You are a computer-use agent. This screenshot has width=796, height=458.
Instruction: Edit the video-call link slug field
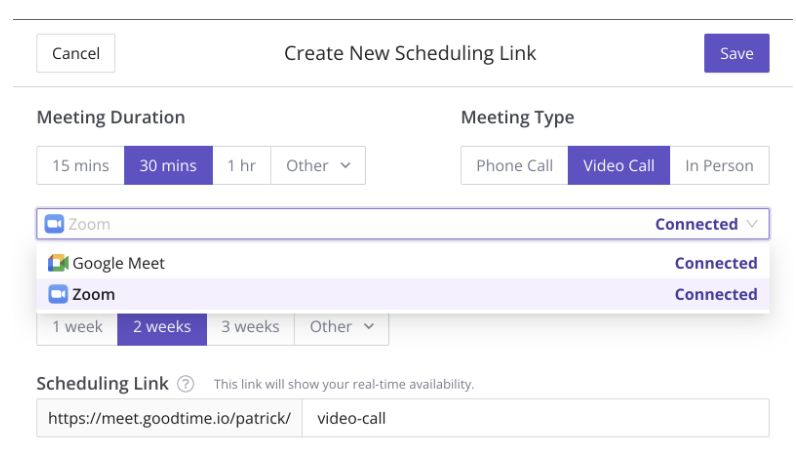[536, 418]
